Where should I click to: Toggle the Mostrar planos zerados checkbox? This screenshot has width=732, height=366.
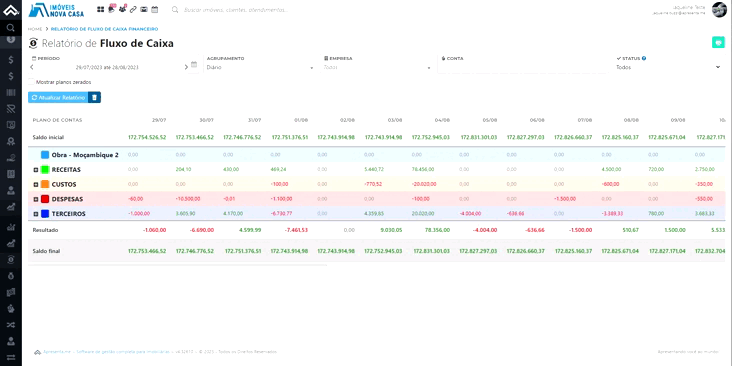pyautogui.click(x=31, y=82)
